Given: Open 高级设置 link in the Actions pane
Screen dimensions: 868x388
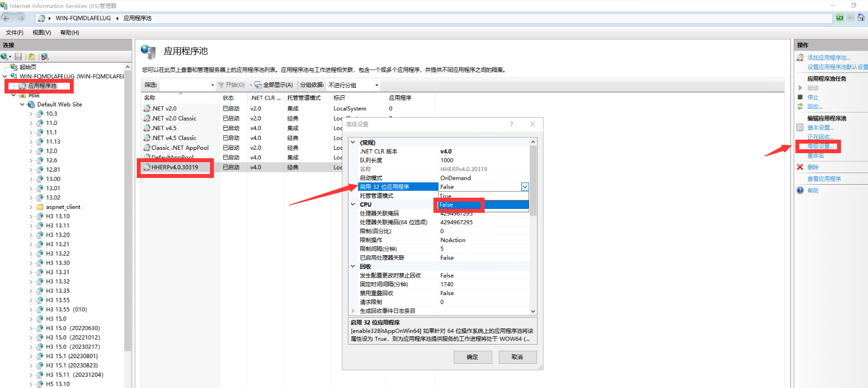Looking at the screenshot, I should [x=821, y=146].
